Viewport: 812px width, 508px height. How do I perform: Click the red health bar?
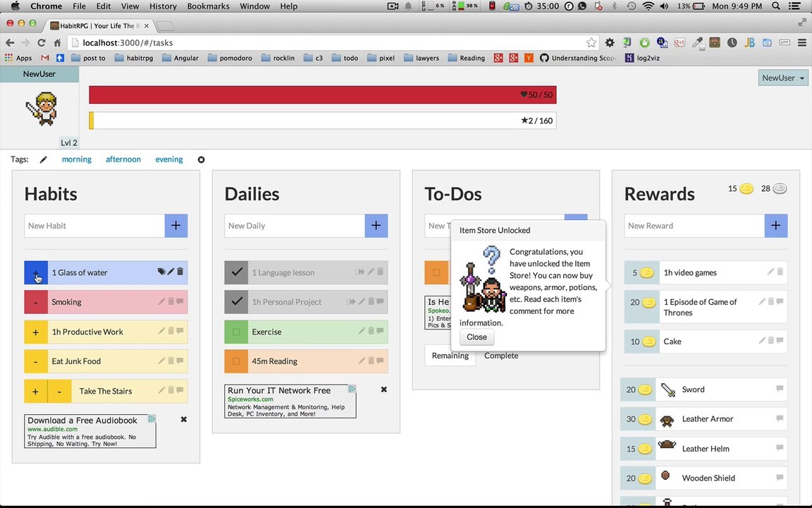(x=323, y=95)
